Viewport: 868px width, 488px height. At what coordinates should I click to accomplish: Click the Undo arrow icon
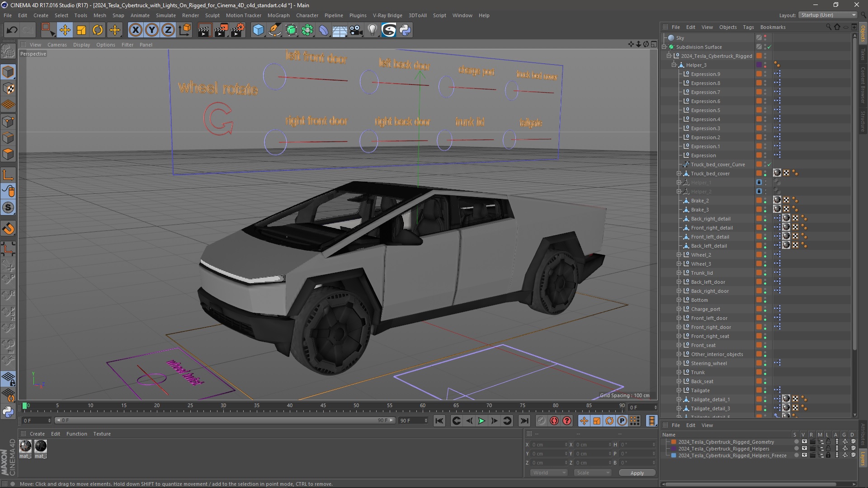tap(12, 30)
